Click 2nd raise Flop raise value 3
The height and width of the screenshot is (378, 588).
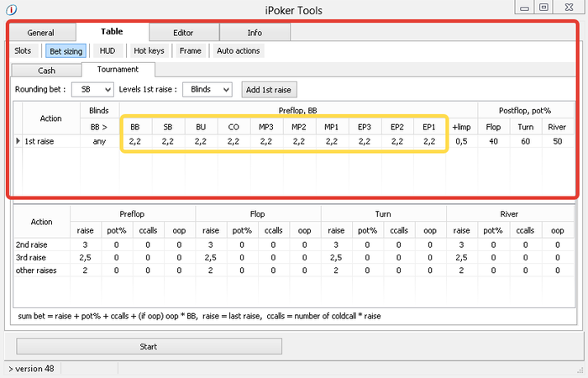pyautogui.click(x=211, y=245)
